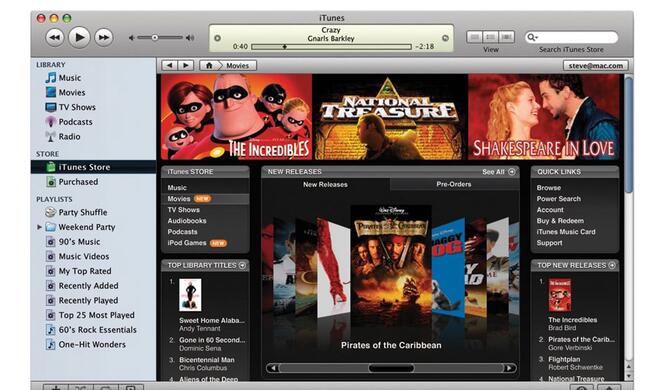Click the Buy & Redeem quick link
Viewport: 660px width, 390px height.
tap(560, 220)
